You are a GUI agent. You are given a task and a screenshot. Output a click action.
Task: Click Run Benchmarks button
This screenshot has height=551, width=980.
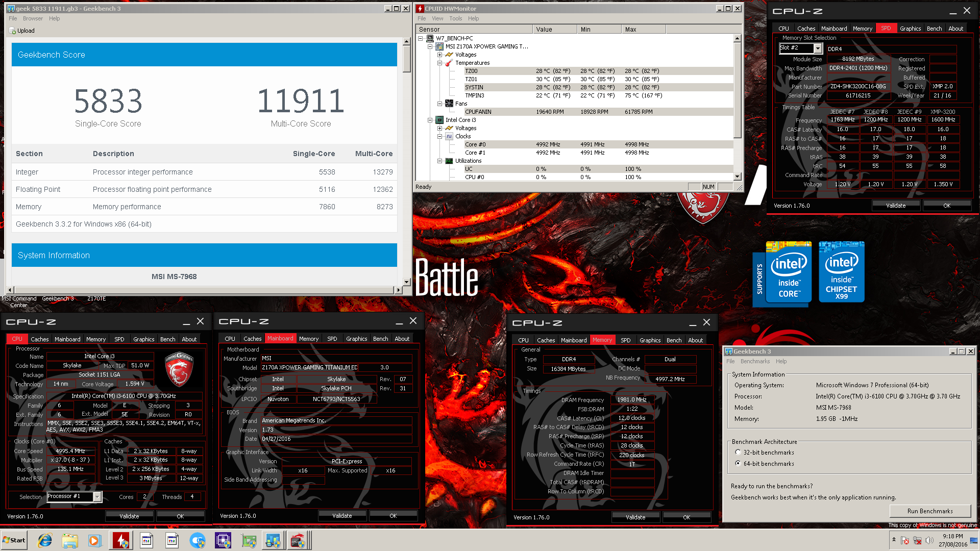(x=930, y=511)
